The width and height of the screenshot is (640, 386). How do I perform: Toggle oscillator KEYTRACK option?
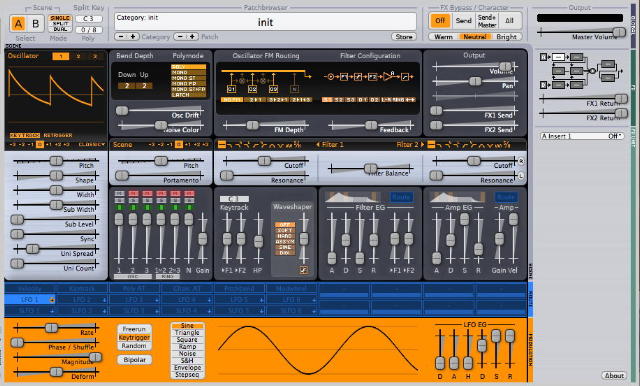click(25, 135)
